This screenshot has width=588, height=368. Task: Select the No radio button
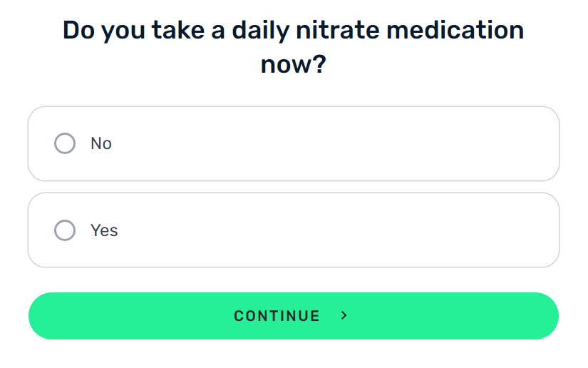65,143
